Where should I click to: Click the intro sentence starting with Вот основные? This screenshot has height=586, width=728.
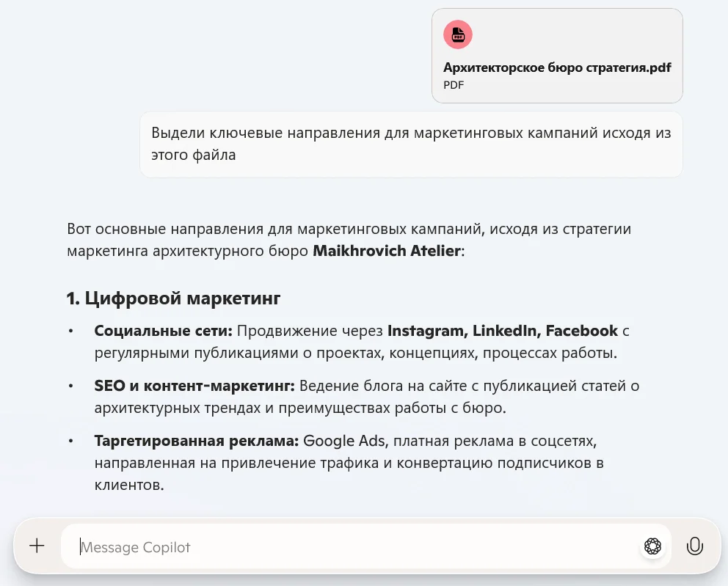pos(349,230)
